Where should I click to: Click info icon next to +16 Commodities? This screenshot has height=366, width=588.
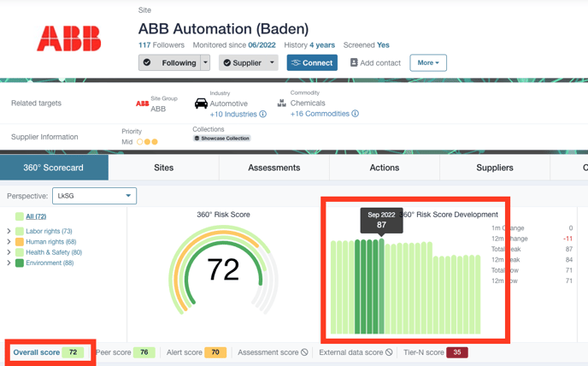(x=356, y=114)
